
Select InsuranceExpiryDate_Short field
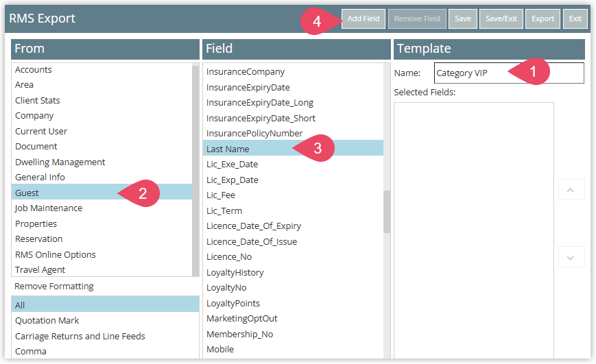pos(293,118)
